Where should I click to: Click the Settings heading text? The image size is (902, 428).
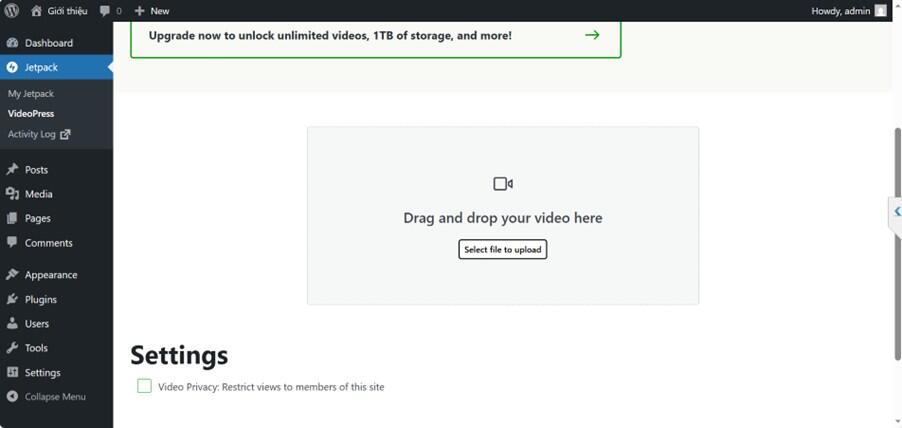pyautogui.click(x=179, y=355)
